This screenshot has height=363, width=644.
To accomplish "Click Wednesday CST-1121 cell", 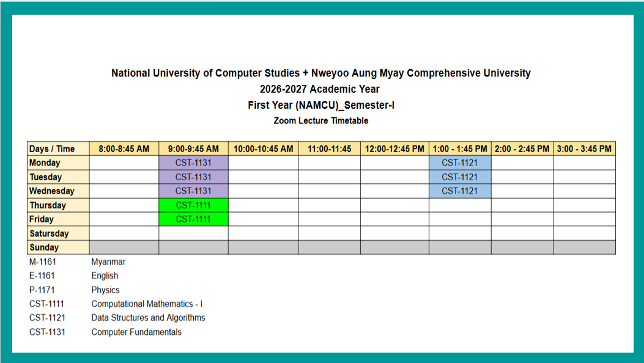I will click(x=460, y=191).
